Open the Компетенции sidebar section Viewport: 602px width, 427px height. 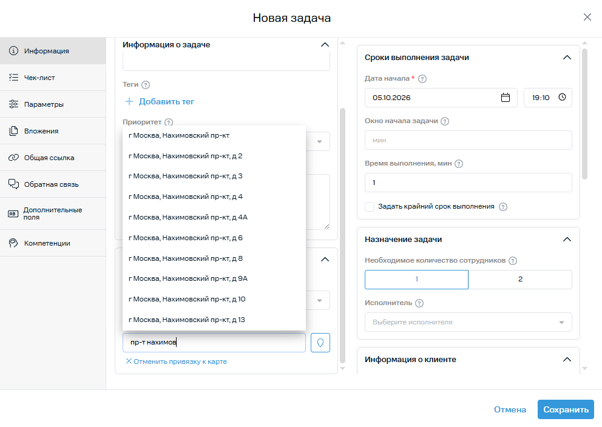pos(53,243)
